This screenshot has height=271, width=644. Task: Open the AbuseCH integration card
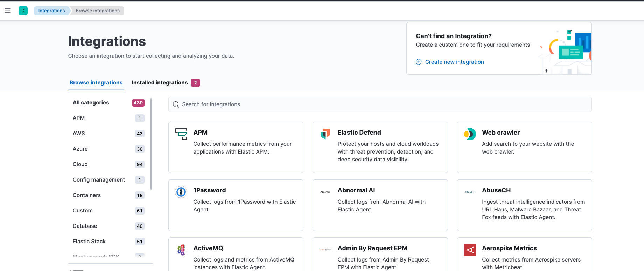tap(524, 205)
